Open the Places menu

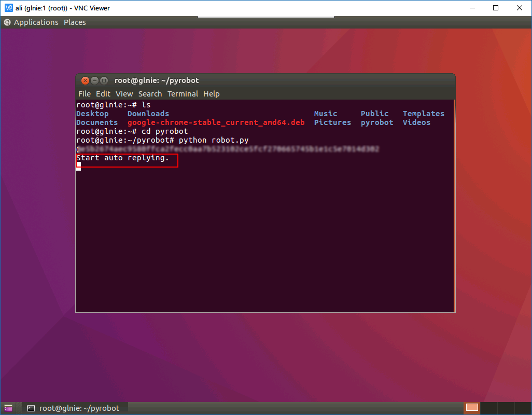coord(75,22)
